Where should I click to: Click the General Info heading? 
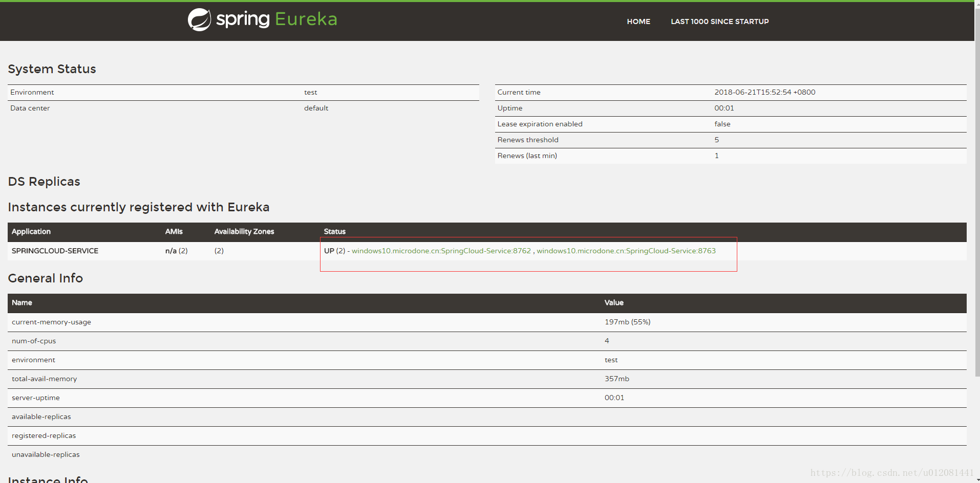click(45, 278)
